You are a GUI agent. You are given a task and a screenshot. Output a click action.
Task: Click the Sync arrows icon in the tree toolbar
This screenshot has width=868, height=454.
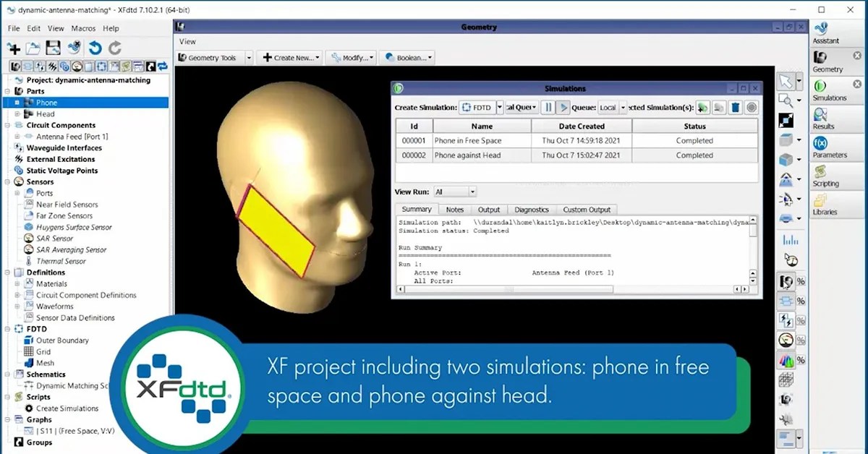[162, 67]
